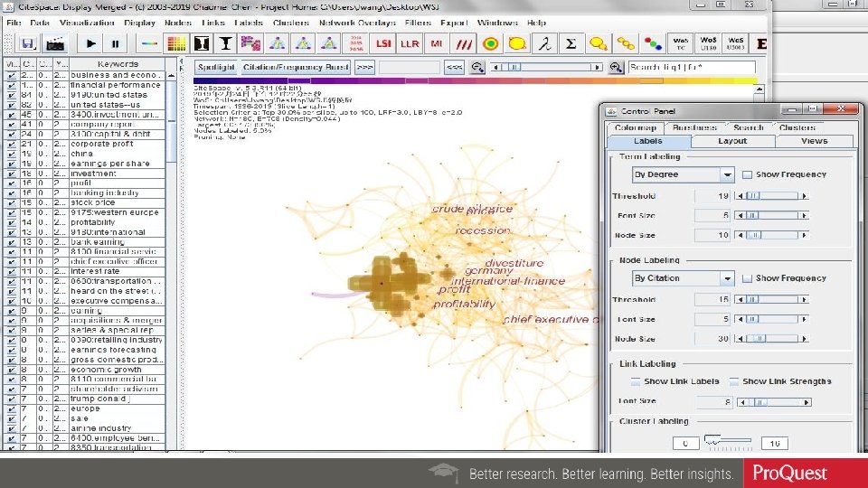Click the zoom-in magnifier icon

tap(616, 68)
